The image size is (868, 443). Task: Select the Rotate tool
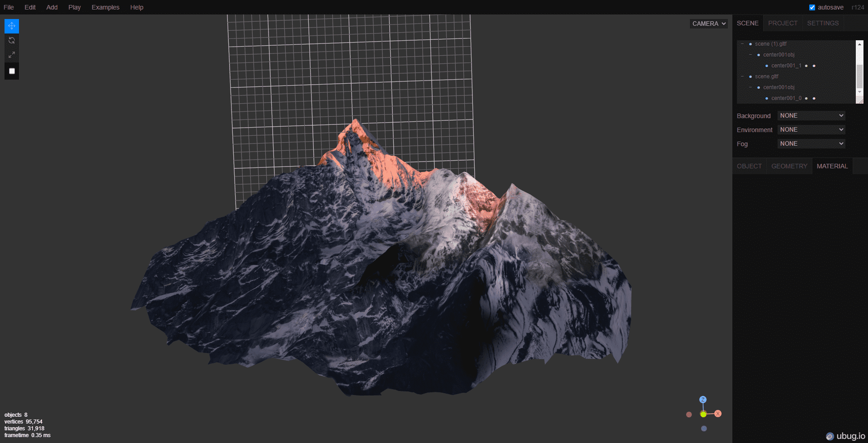(12, 40)
